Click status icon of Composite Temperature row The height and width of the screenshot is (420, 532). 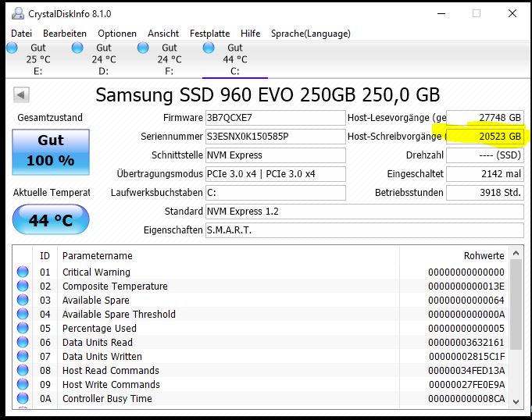(23, 286)
